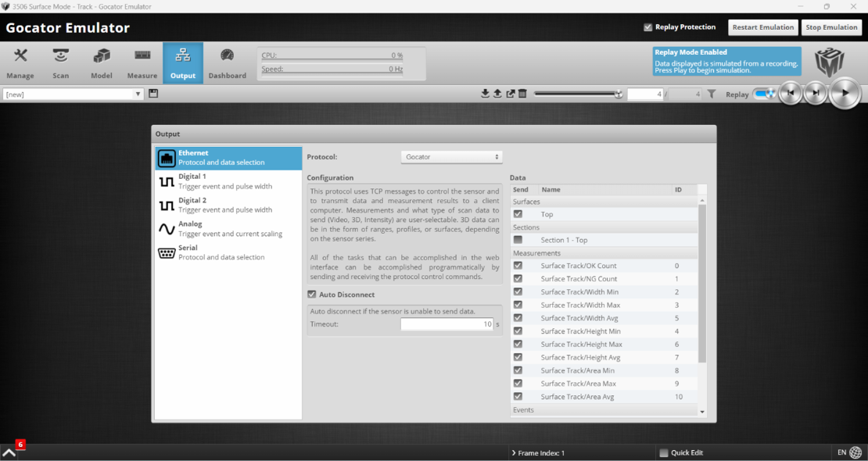
Task: Click the Surfaces group header
Action: coord(604,202)
